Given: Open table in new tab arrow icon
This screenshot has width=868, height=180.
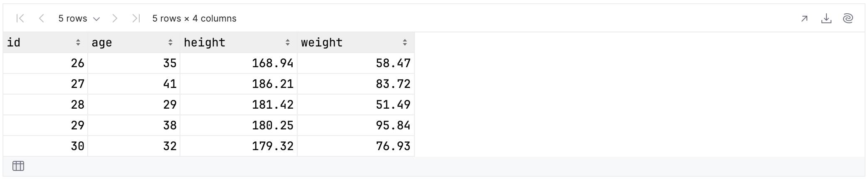Looking at the screenshot, I should 804,18.
